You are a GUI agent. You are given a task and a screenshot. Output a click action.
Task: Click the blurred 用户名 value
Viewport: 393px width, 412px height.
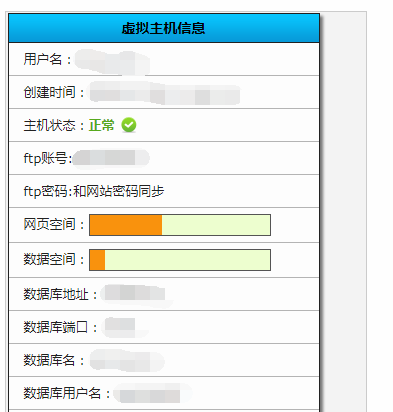pos(112,62)
